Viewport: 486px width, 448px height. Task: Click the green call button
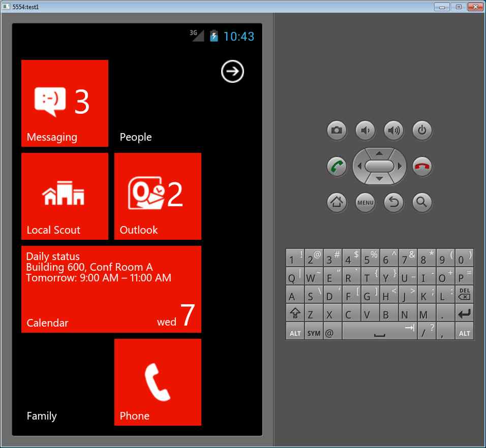[x=337, y=166]
